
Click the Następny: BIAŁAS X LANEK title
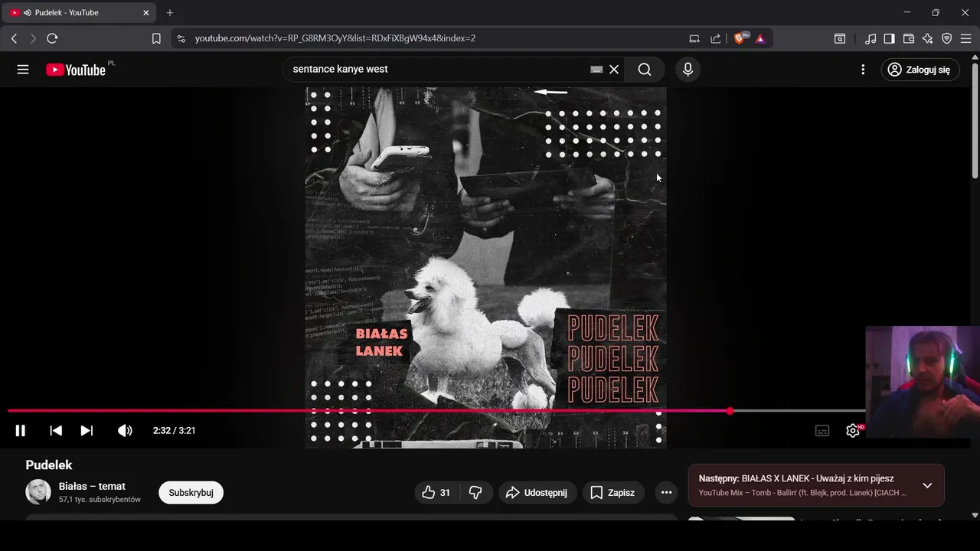[796, 478]
